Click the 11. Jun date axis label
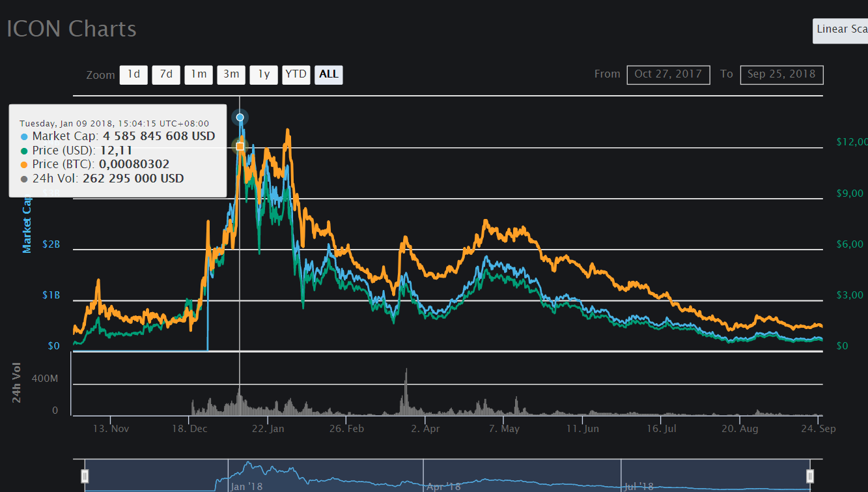 [x=583, y=429]
